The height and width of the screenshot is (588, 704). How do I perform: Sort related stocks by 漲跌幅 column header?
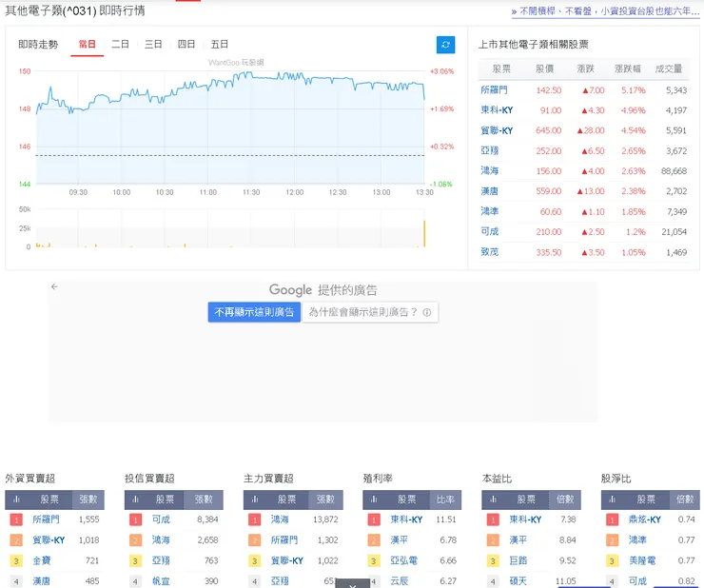(x=627, y=69)
